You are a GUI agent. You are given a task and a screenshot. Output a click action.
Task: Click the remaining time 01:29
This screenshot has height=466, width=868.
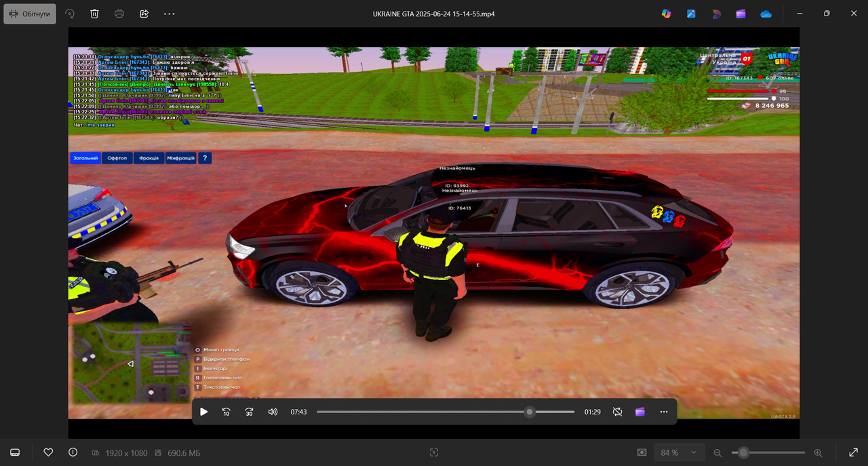point(592,412)
